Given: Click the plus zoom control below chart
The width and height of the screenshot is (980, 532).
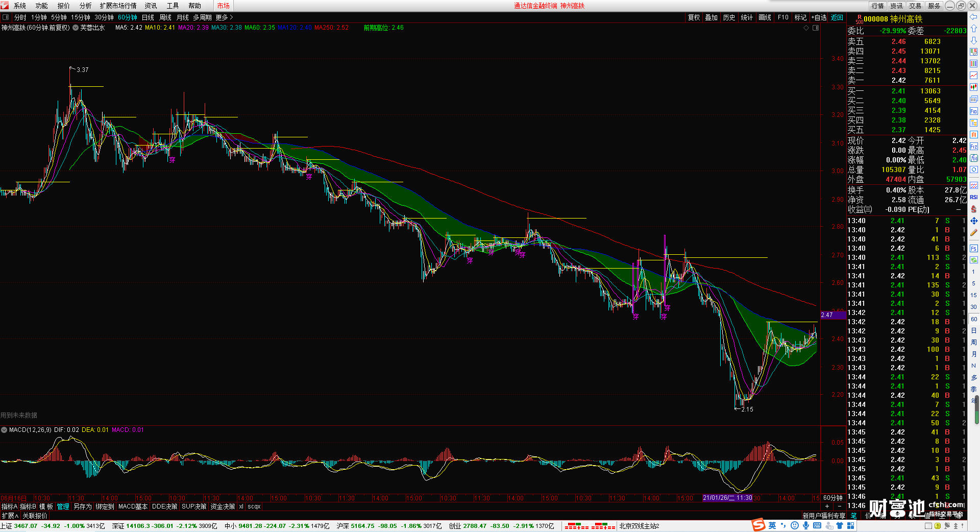Looking at the screenshot, I should (x=827, y=506).
